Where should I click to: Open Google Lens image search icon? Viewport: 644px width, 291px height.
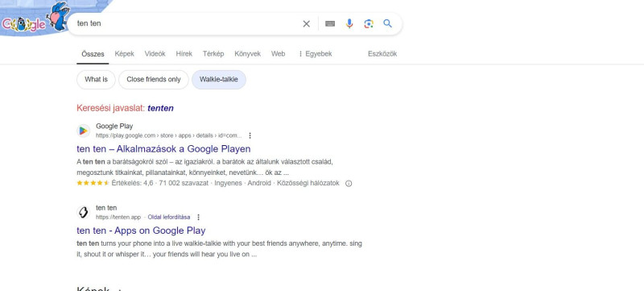click(x=369, y=24)
